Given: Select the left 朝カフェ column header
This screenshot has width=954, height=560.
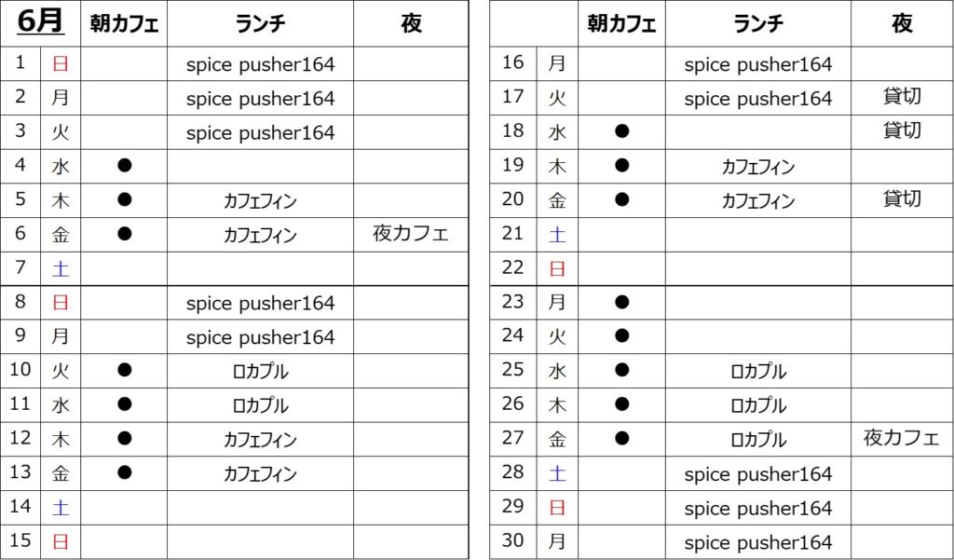Looking at the screenshot, I should (124, 23).
